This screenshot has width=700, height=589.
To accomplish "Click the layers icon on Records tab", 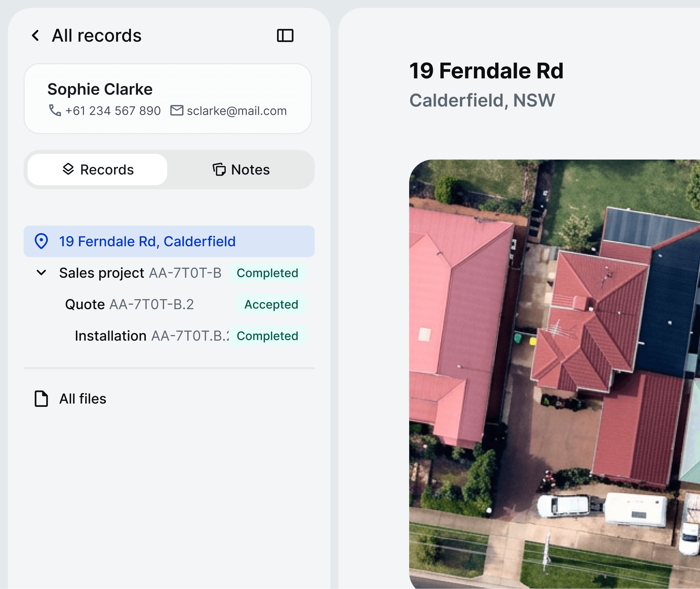I will (68, 169).
